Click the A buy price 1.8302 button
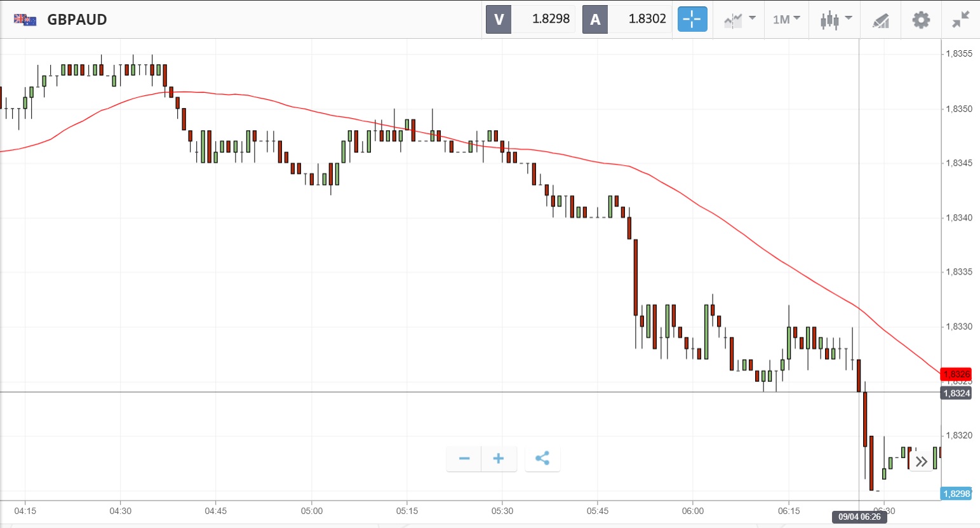The height and width of the screenshot is (528, 980). click(627, 19)
